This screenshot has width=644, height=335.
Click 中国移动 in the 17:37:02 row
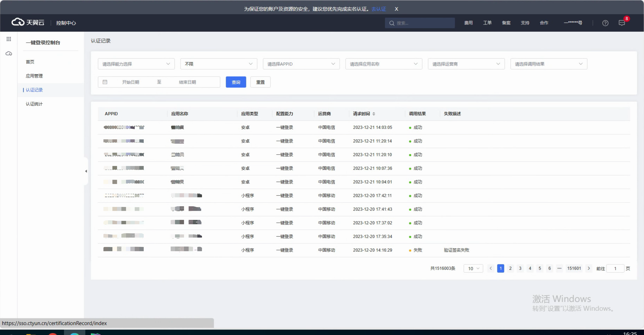[x=326, y=223]
